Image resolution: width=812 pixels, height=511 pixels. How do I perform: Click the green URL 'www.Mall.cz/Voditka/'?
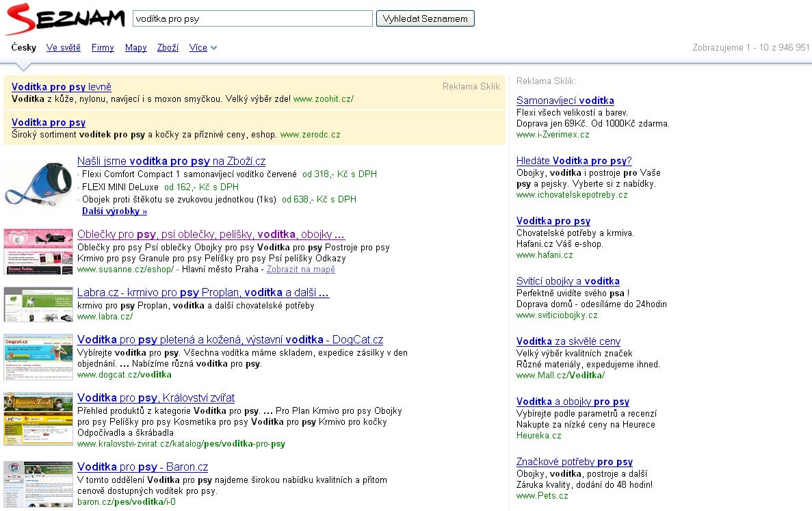(560, 376)
